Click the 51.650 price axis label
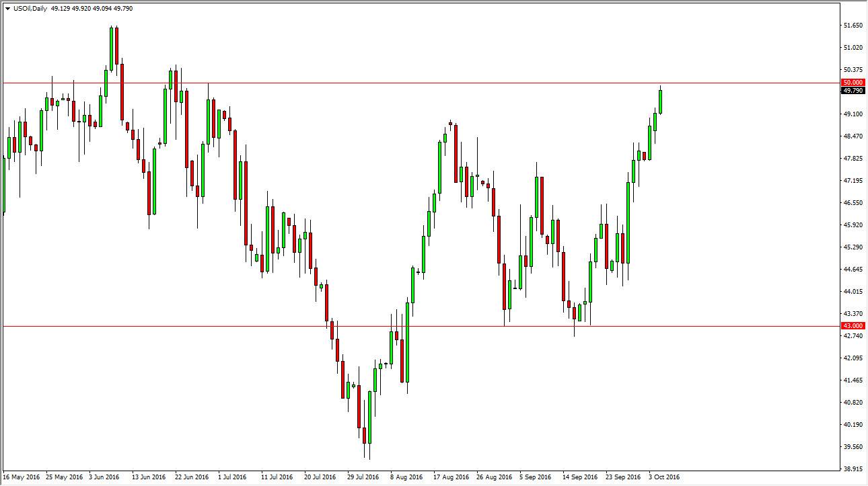This screenshot has width=868, height=486. pos(852,26)
